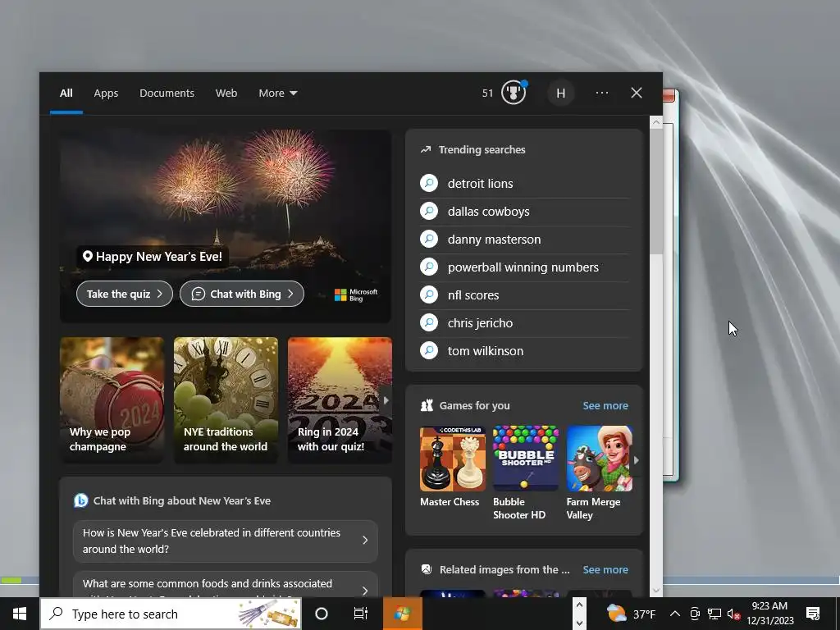Open the three-dot options menu
The height and width of the screenshot is (630, 840).
point(601,93)
